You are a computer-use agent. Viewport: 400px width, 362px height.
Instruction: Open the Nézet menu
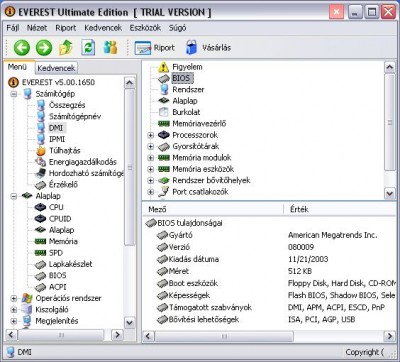37,28
